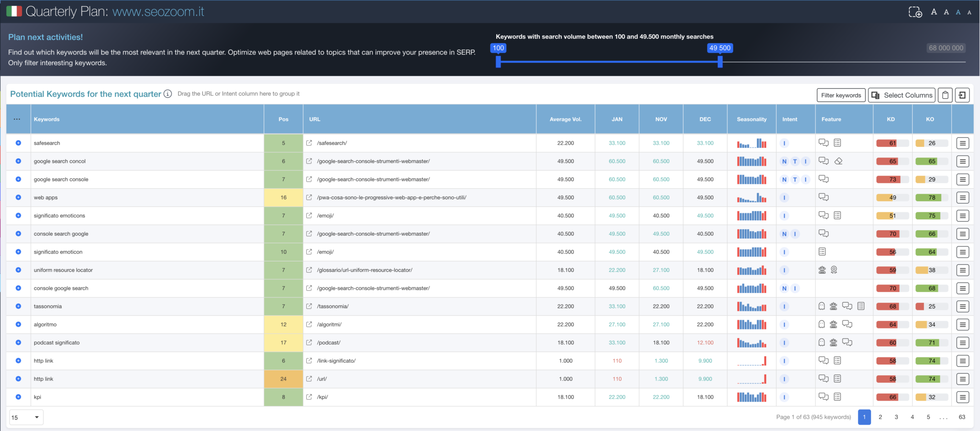The width and height of the screenshot is (980, 431).
Task: Click the list feature icon in the significato emoticon row
Action: point(822,251)
